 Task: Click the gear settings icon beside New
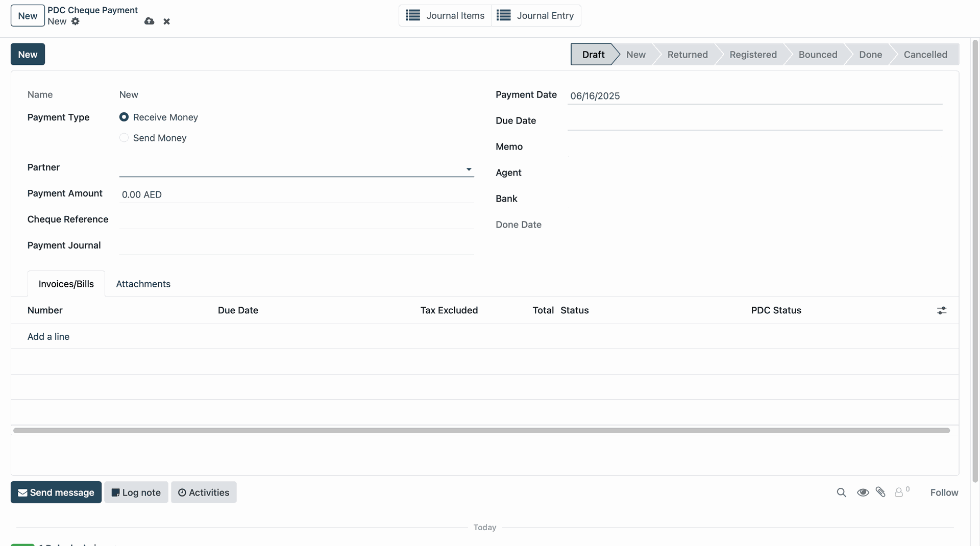[76, 21]
